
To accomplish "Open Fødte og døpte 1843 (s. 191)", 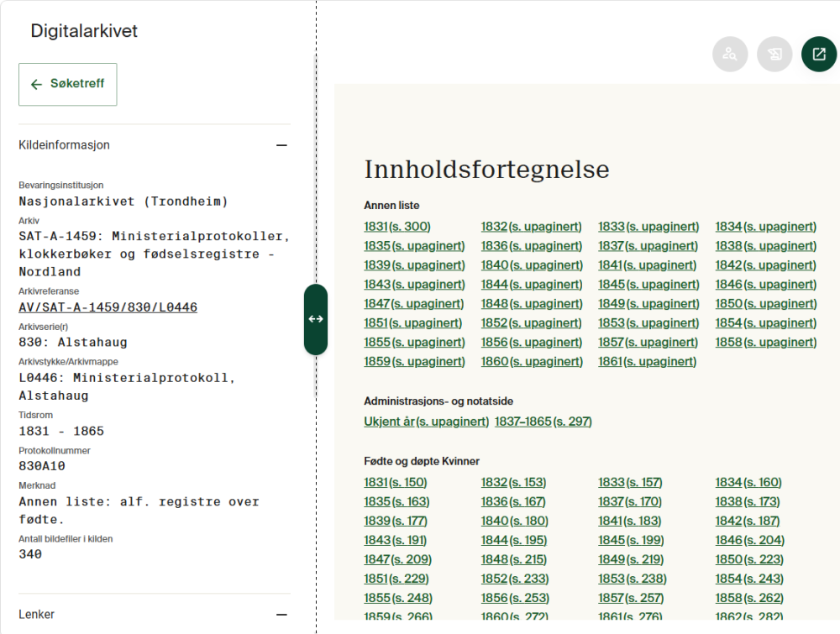I will [395, 540].
